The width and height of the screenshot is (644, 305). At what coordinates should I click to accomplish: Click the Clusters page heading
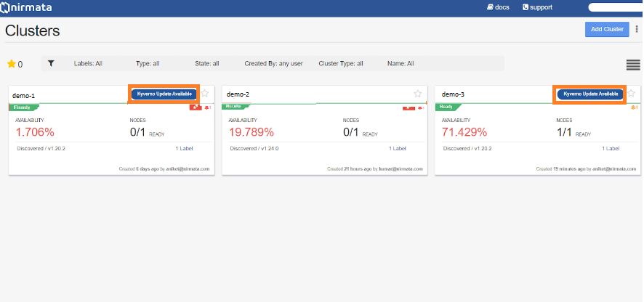[33, 30]
